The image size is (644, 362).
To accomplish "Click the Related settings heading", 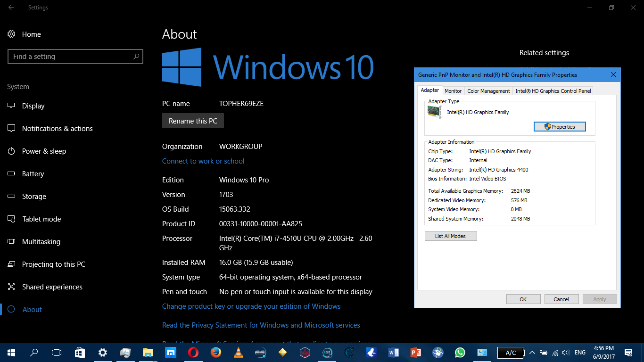I will (544, 53).
